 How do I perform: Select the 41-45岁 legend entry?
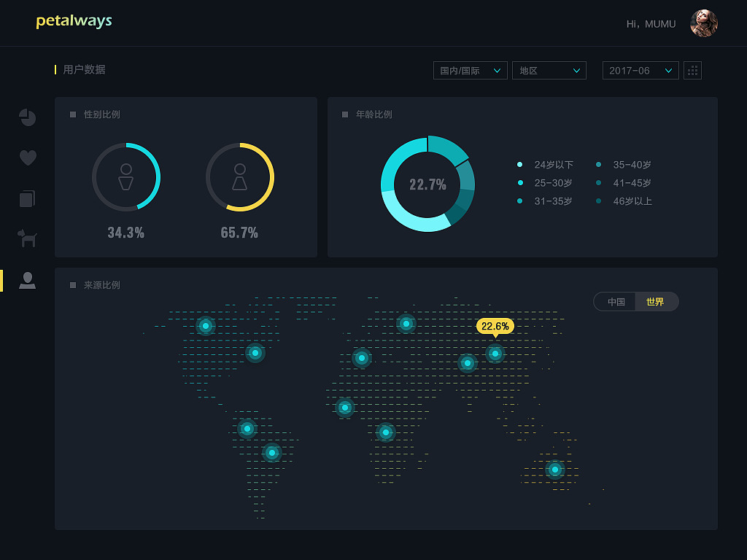point(623,183)
